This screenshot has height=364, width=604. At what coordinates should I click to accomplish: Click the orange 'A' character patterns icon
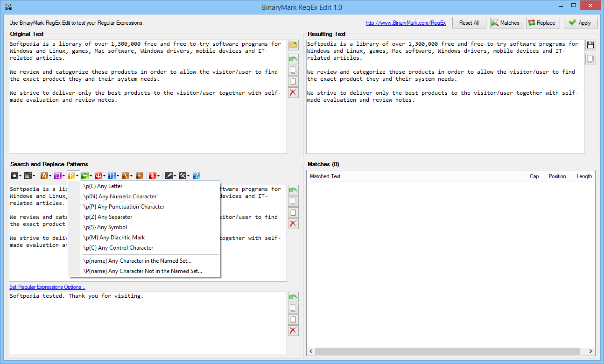(44, 175)
